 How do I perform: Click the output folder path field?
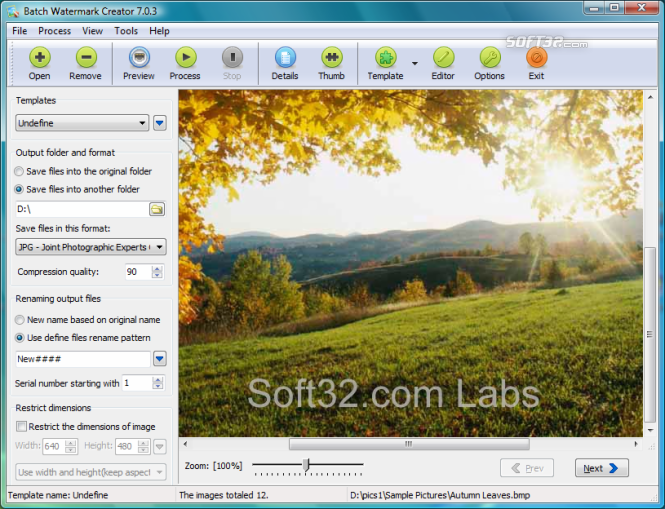click(81, 209)
